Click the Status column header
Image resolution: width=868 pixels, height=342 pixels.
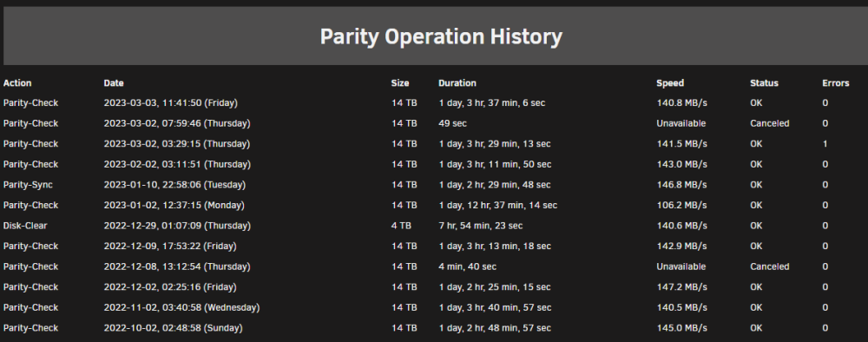[764, 83]
